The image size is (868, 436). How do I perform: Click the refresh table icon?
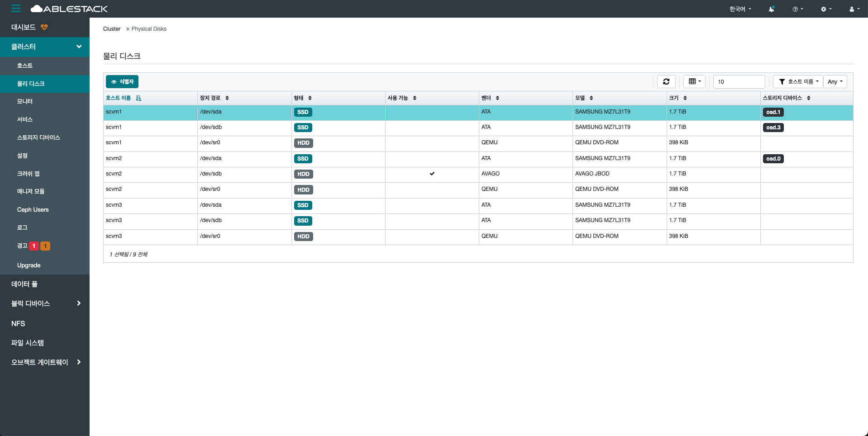[x=666, y=82]
